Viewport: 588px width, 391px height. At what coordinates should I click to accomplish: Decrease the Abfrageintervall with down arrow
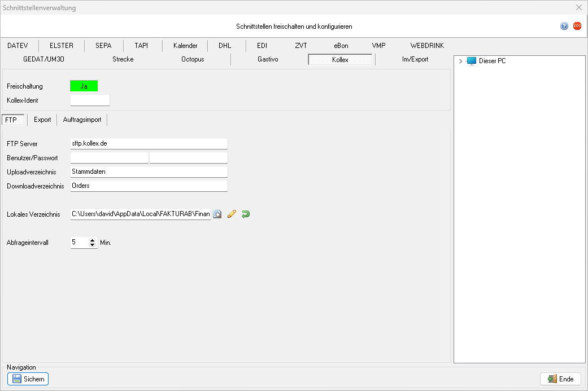(x=93, y=245)
